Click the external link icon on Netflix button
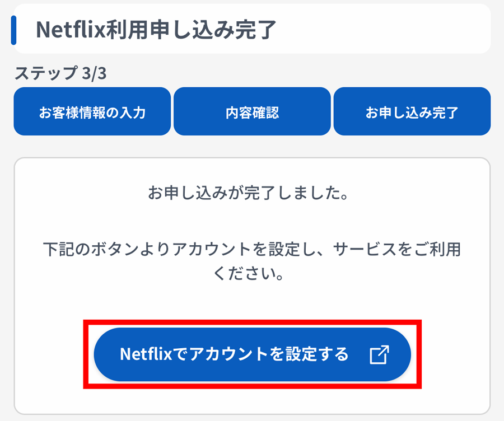The height and width of the screenshot is (421, 504). (x=379, y=354)
